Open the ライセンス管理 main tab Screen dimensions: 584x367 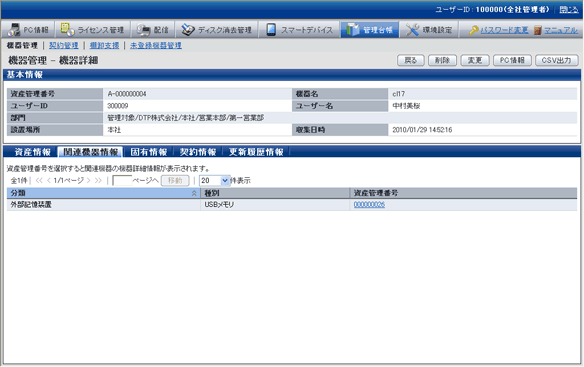[x=93, y=29]
